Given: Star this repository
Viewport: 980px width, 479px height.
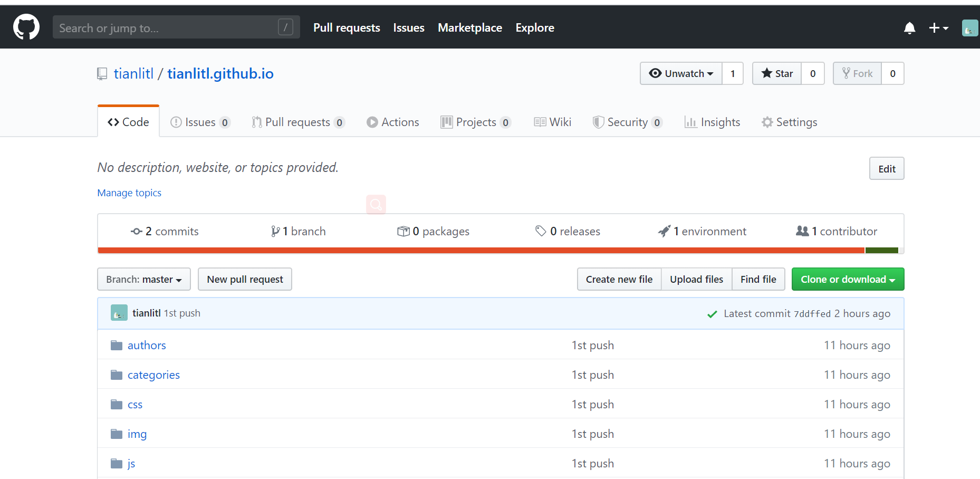Looking at the screenshot, I should (x=777, y=73).
